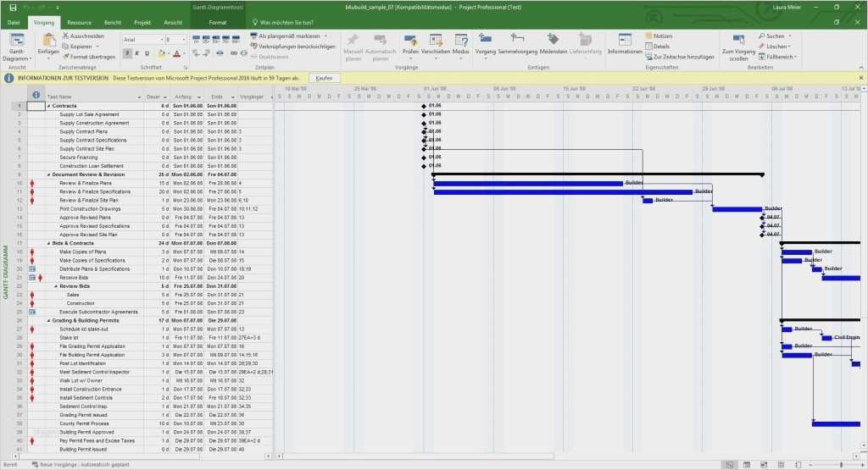Toggle italic formatting
The height and width of the screenshot is (470, 868).
click(x=137, y=53)
